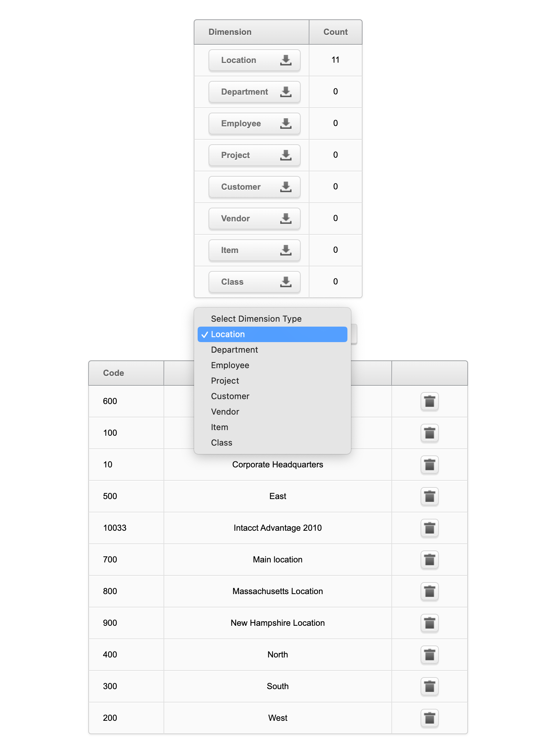
Task: Select Department from the dimension dropdown
Action: [235, 350]
